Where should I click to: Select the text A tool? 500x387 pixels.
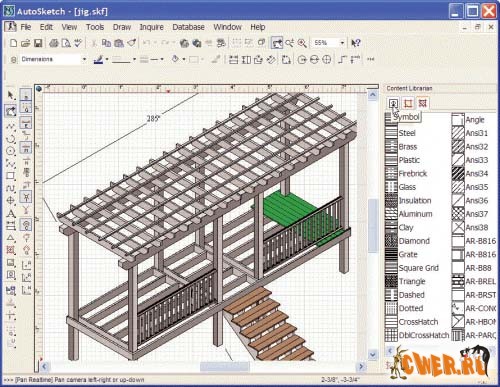pyautogui.click(x=11, y=214)
